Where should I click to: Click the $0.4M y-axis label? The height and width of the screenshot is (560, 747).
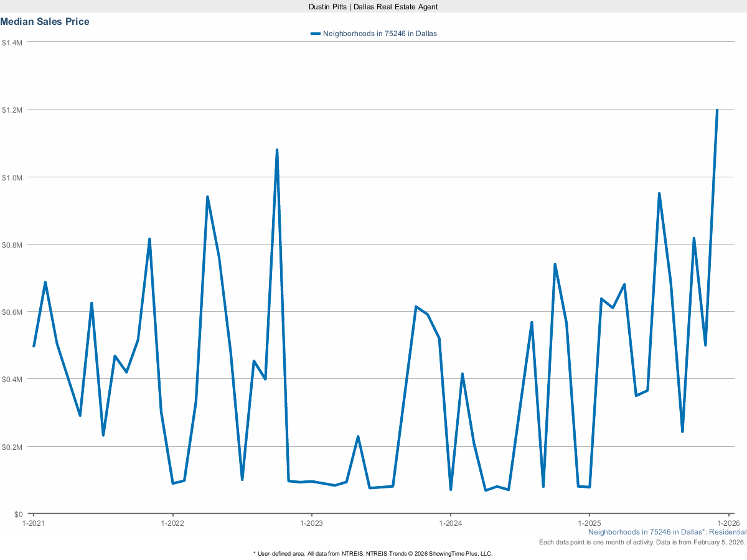coord(12,379)
